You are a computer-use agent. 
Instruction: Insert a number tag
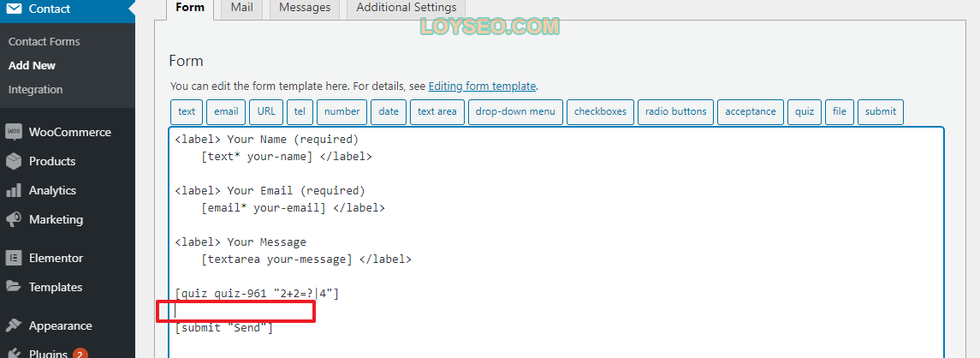click(x=342, y=111)
